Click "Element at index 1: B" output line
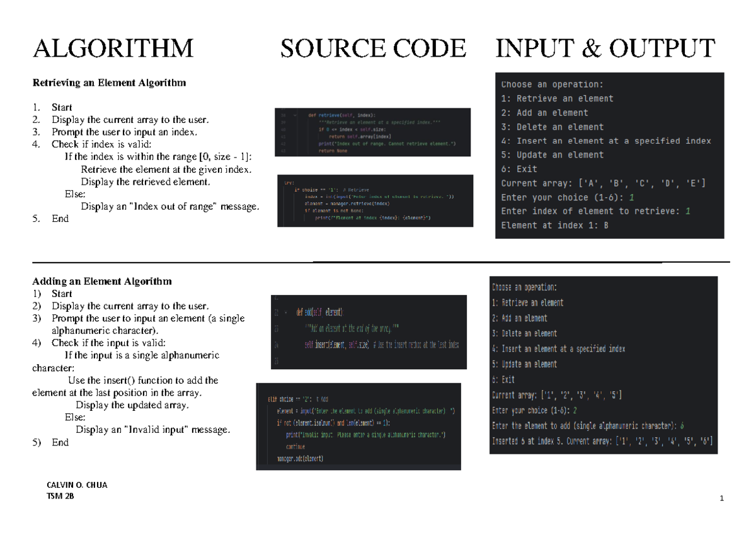The image size is (756, 535). coord(555,225)
